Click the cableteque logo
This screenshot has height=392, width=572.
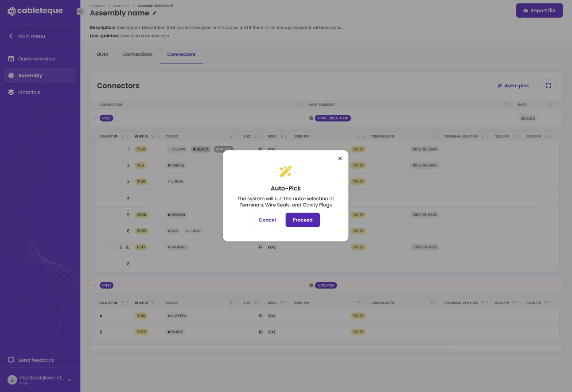coord(35,11)
